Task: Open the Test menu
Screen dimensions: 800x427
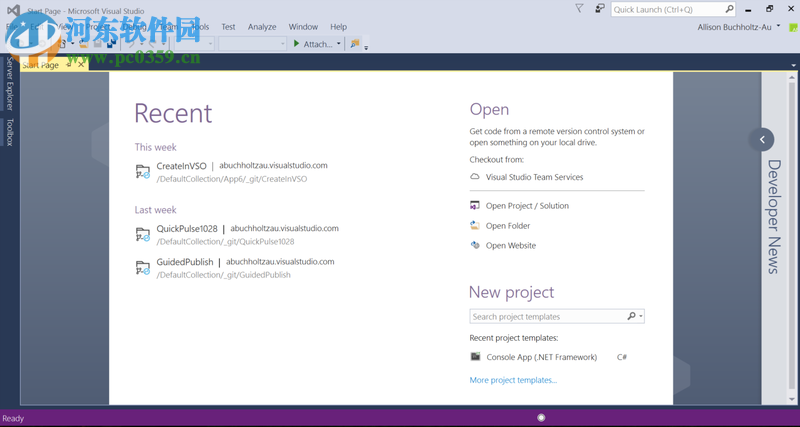Action: tap(228, 27)
